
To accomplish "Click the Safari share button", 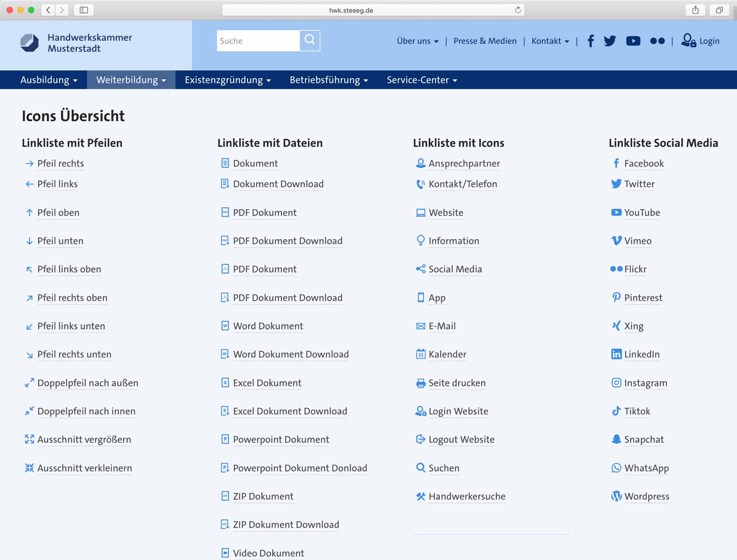I will pyautogui.click(x=695, y=10).
